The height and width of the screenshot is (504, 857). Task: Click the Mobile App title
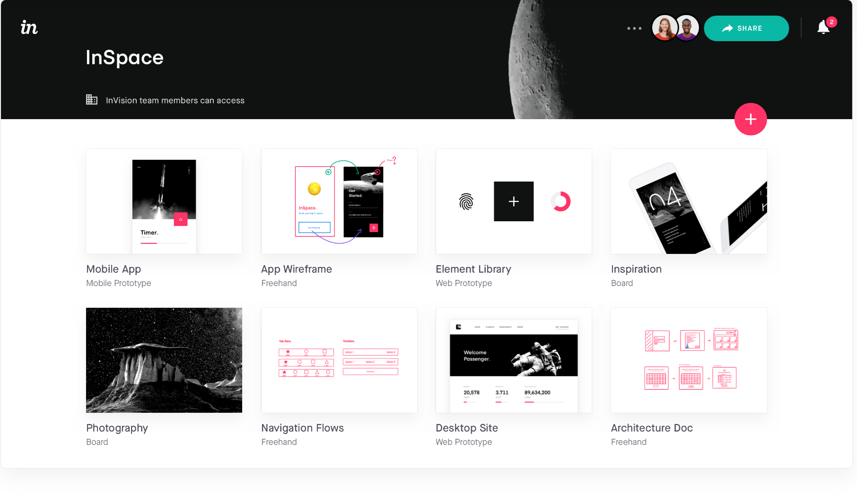click(114, 269)
